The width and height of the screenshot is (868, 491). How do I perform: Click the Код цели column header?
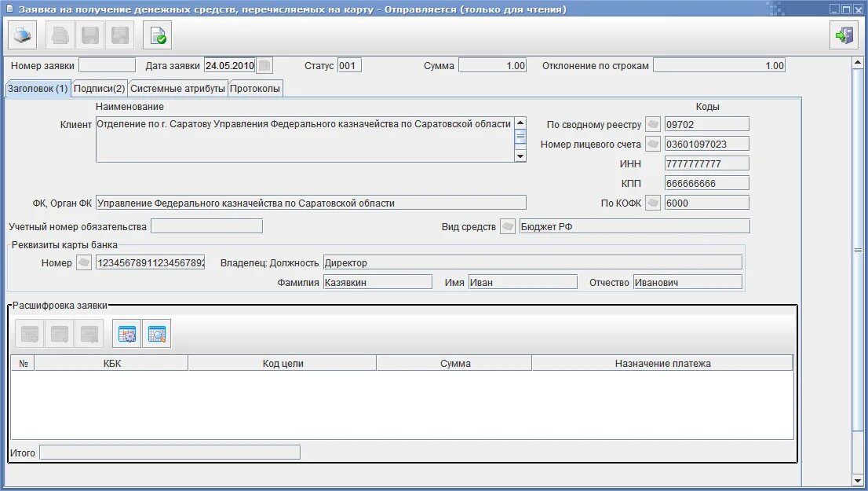pos(283,364)
